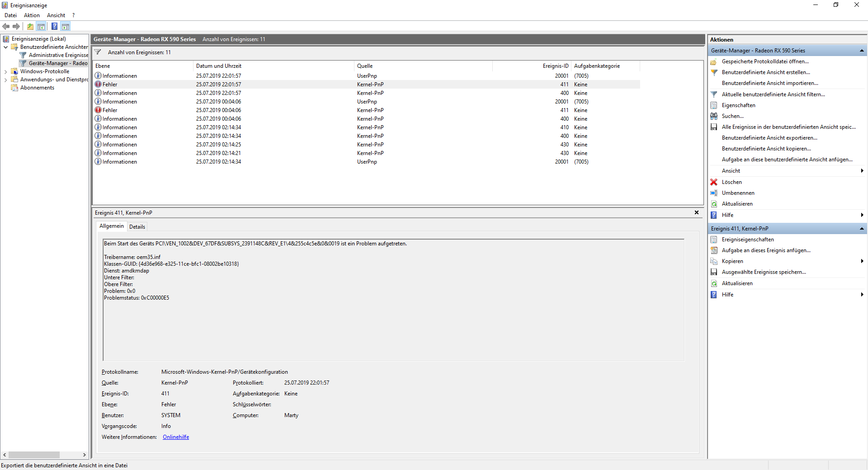
Task: Click Benutzerdefinierte Ansicht kopieren action
Action: tap(766, 149)
